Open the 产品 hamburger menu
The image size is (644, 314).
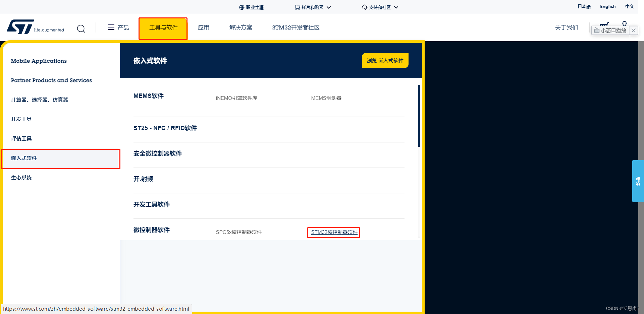pos(118,27)
